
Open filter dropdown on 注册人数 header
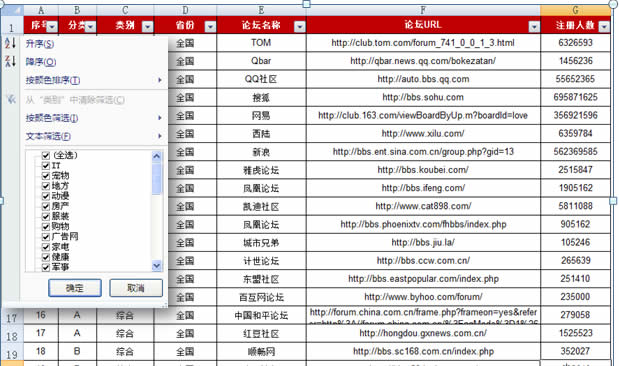click(604, 26)
